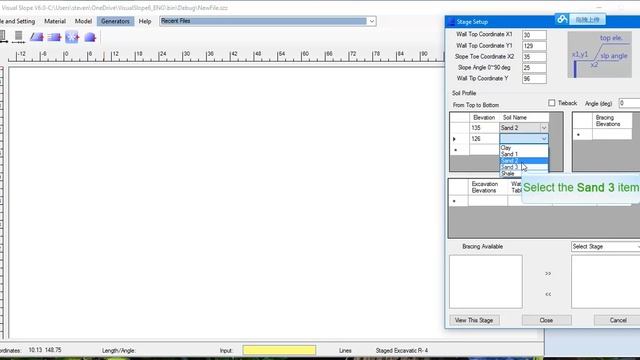
Task: Click the coordinates readout 10.13 148.75
Action: point(45,350)
